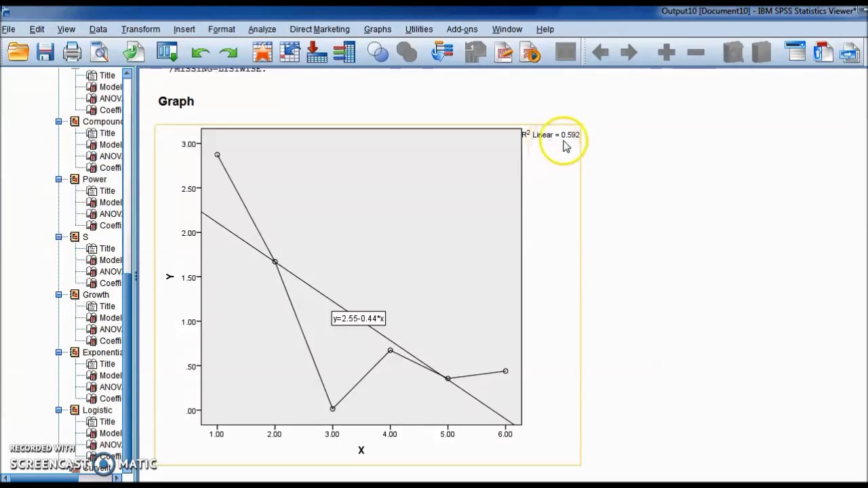868x488 pixels.
Task: Select the Growth item in the outline
Action: 96,295
